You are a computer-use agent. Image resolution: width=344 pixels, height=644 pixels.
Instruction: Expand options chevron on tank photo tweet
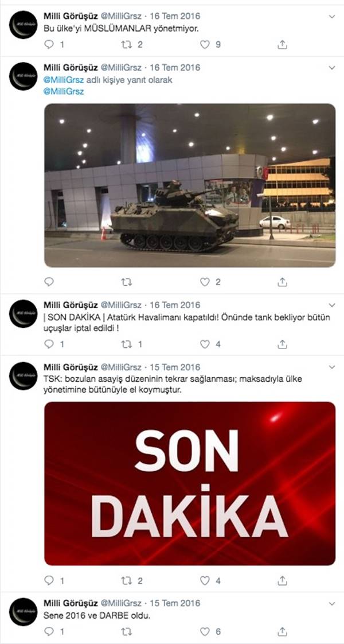point(332,68)
